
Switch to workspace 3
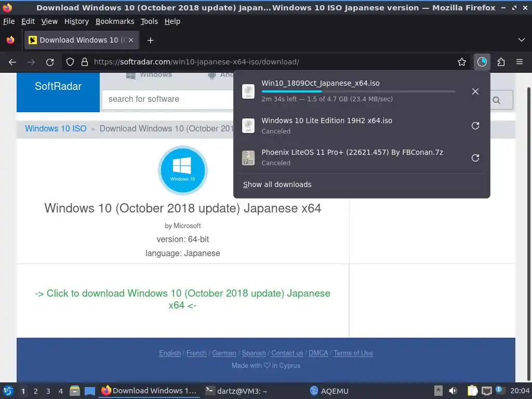point(48,391)
